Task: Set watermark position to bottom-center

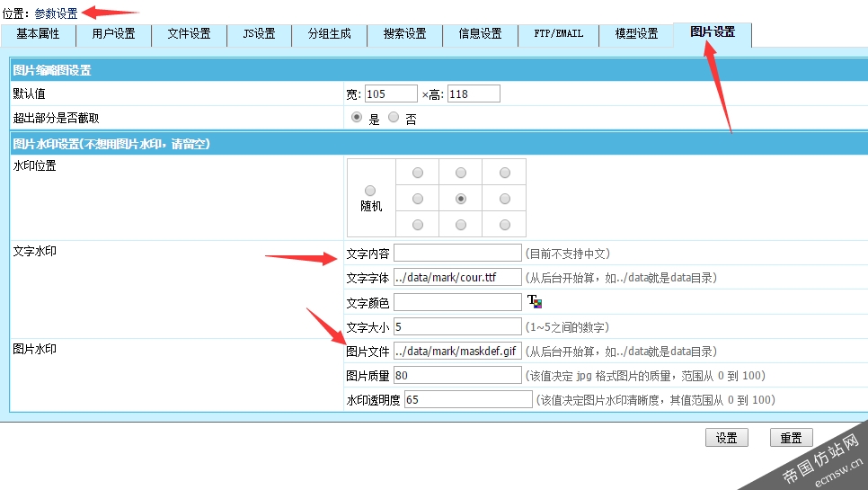Action: click(x=461, y=225)
